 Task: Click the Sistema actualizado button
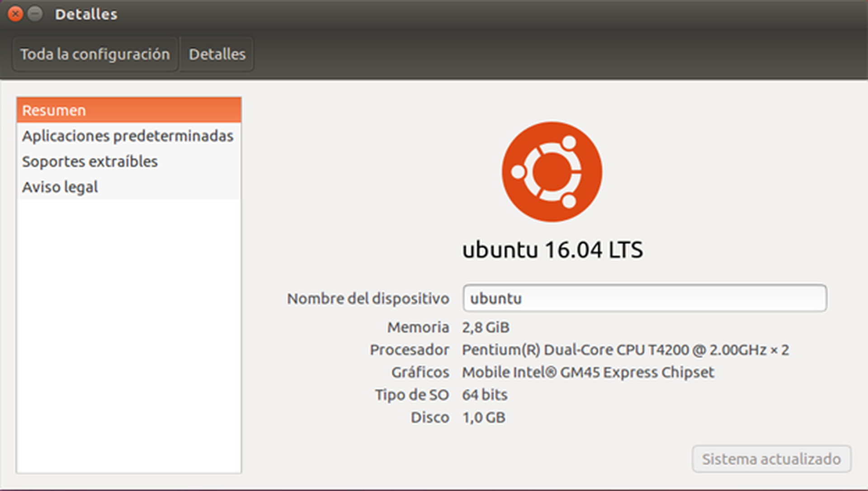pyautogui.click(x=770, y=458)
